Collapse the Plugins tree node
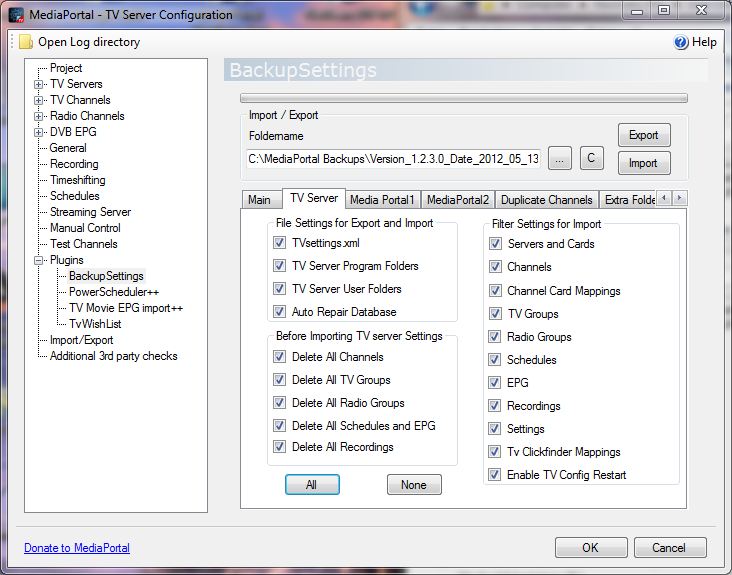 [x=38, y=260]
